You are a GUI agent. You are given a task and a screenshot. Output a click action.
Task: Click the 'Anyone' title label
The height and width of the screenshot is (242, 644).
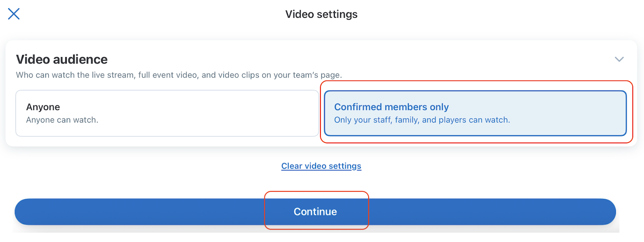pyautogui.click(x=43, y=107)
